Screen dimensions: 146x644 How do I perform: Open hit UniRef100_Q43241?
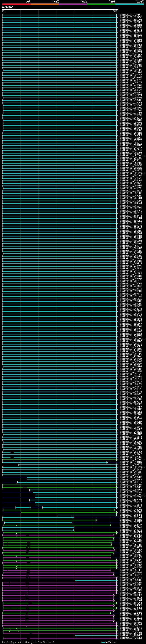[x=131, y=527]
